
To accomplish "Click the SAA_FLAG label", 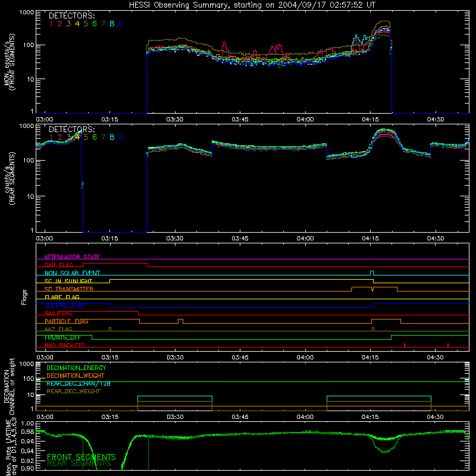I will click(58, 314).
